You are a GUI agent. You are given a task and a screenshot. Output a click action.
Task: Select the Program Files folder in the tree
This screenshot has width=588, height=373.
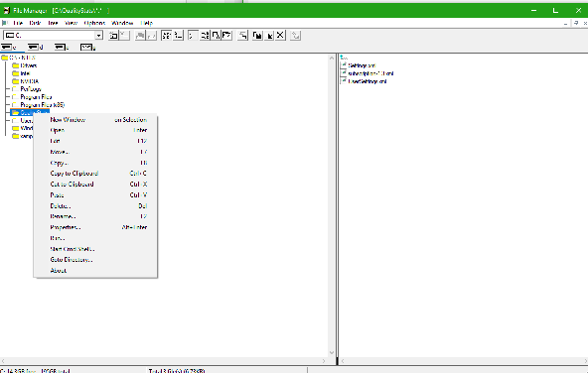coord(32,97)
